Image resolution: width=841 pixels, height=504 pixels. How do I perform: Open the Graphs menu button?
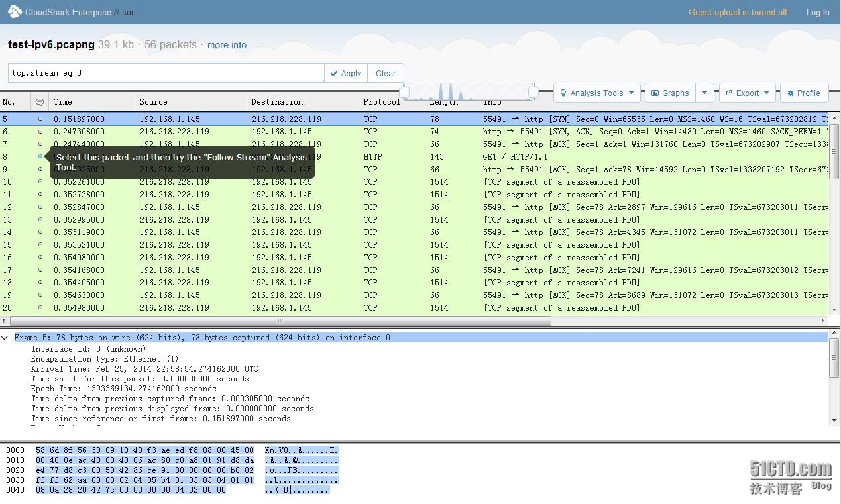click(x=670, y=93)
